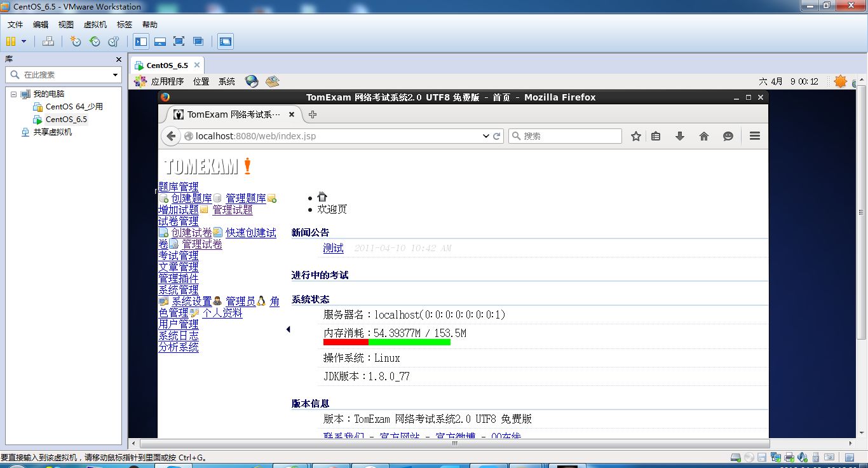Select 共享虚拟机 in the library tree
This screenshot has height=468, width=868.
52,132
